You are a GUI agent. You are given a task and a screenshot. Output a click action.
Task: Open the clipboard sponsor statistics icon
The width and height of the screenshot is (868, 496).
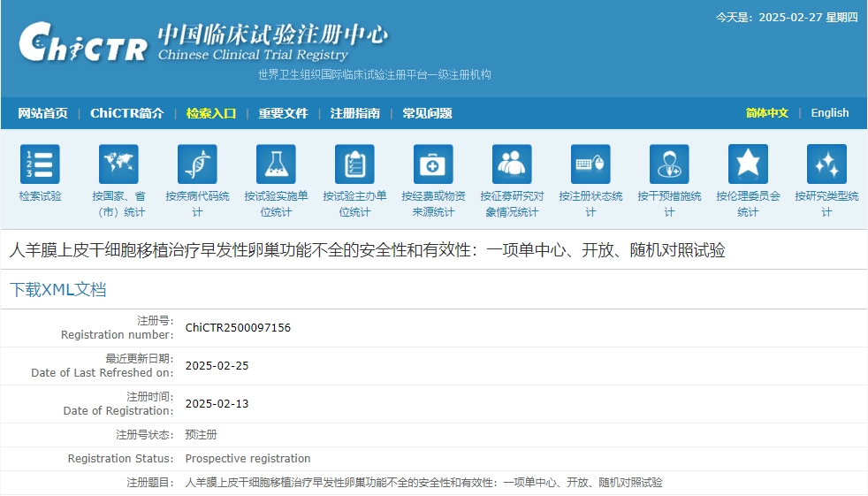354,164
